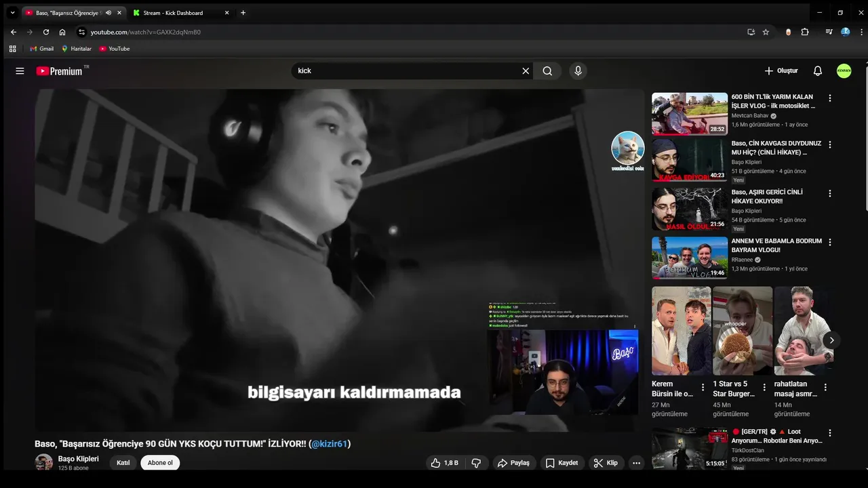Open options for Kerem Bürsin short
The width and height of the screenshot is (868, 488).
[703, 388]
